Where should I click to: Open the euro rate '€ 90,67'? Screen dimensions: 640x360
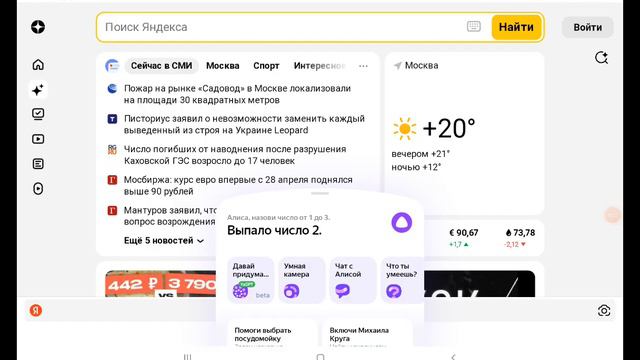463,233
